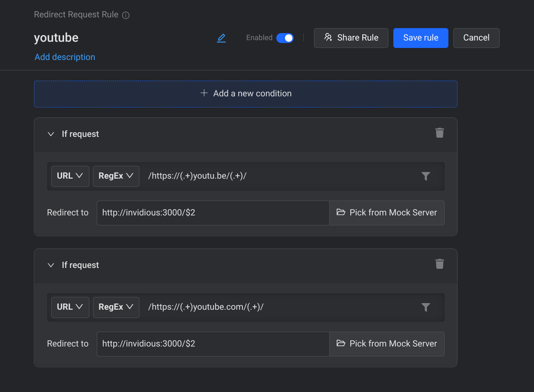Open URL dropdown in the first condition

70,176
